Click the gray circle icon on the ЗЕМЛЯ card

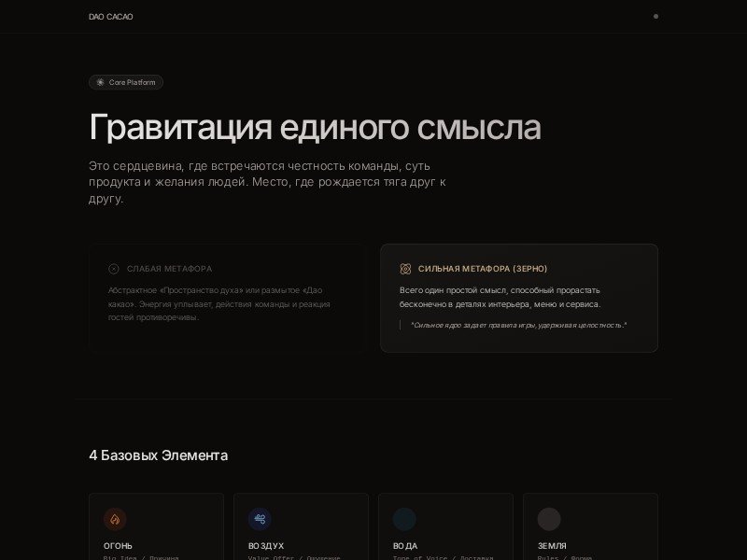pyautogui.click(x=549, y=519)
